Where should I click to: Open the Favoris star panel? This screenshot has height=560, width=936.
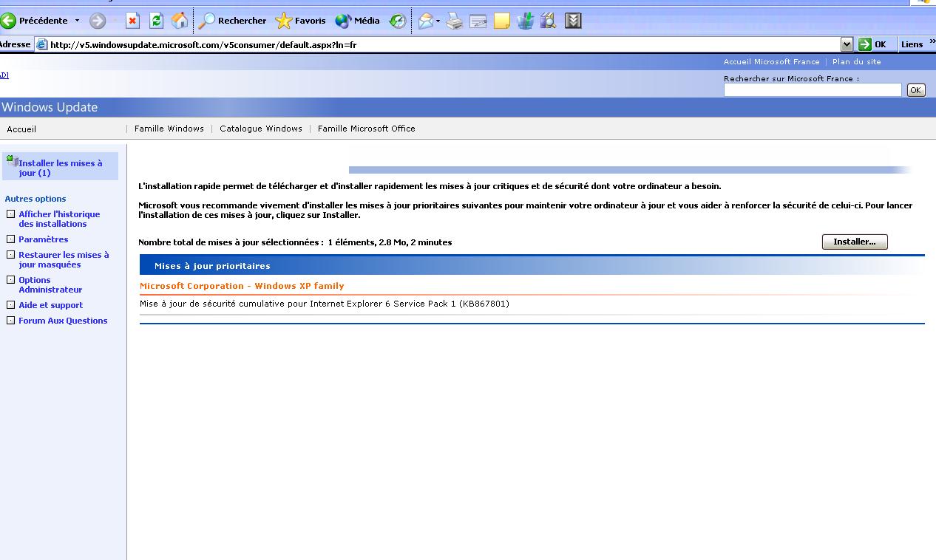coord(300,21)
